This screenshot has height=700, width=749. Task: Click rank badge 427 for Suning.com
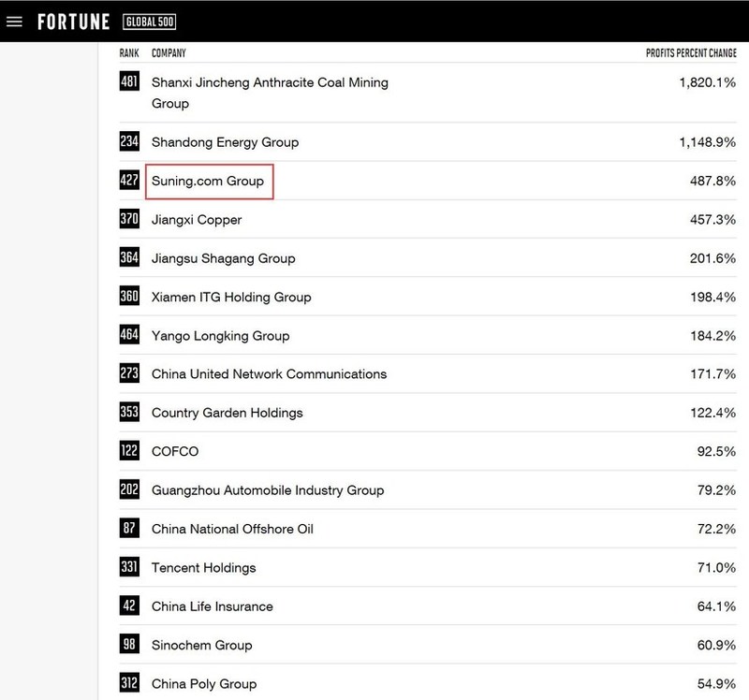tap(129, 181)
